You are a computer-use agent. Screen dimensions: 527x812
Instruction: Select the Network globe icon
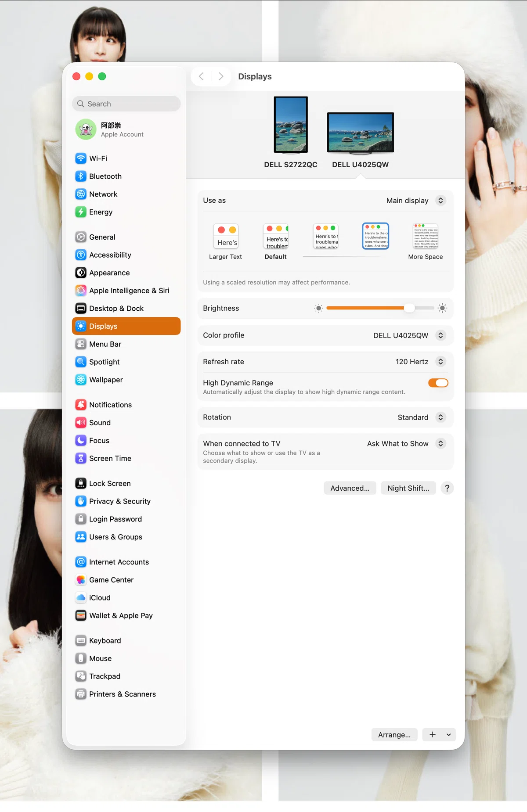(x=81, y=194)
